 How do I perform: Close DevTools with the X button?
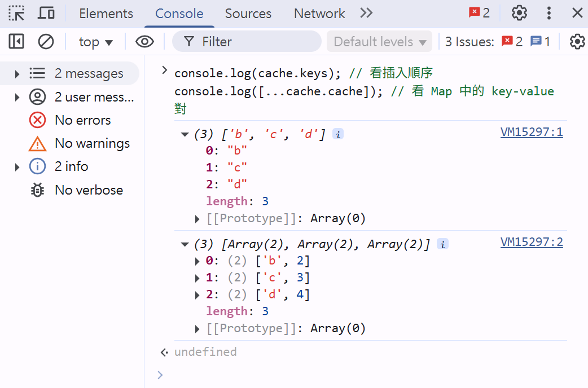click(577, 13)
